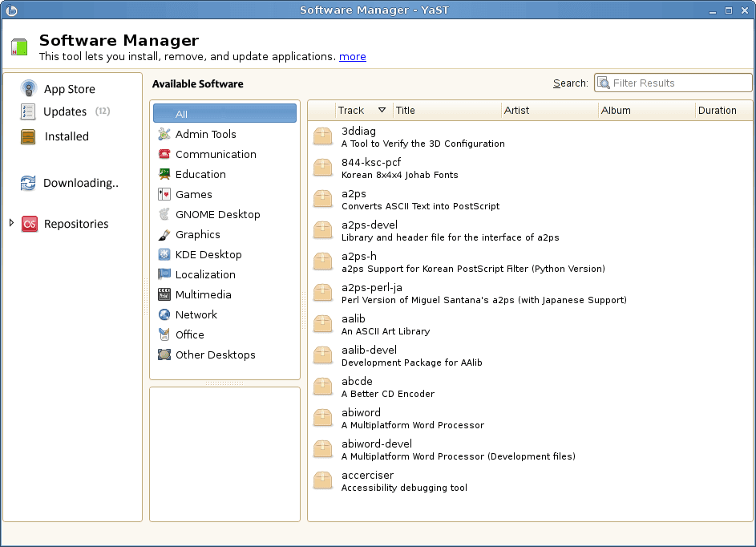
Task: Select the abiword-devel package row
Action: (529, 450)
